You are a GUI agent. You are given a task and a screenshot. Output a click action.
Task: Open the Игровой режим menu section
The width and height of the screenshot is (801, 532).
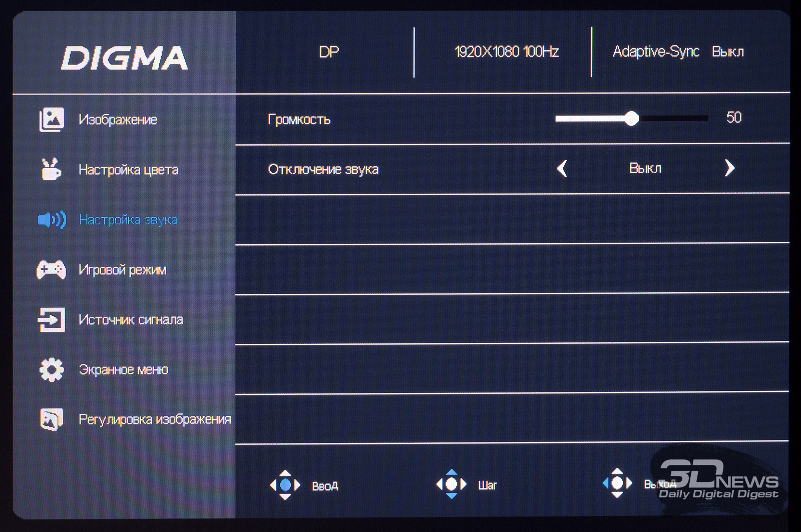(x=122, y=270)
